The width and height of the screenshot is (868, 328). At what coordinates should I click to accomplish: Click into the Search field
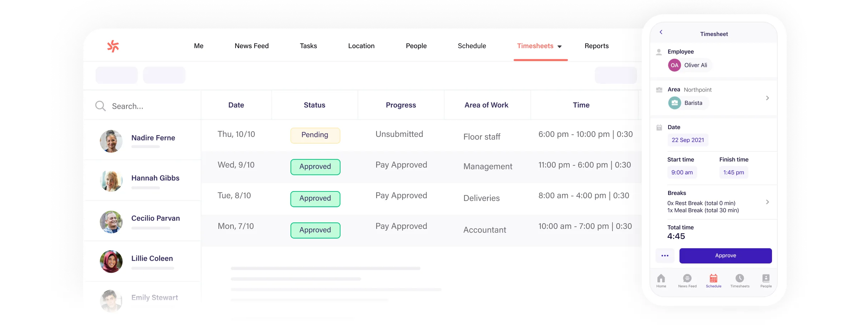pyautogui.click(x=150, y=106)
